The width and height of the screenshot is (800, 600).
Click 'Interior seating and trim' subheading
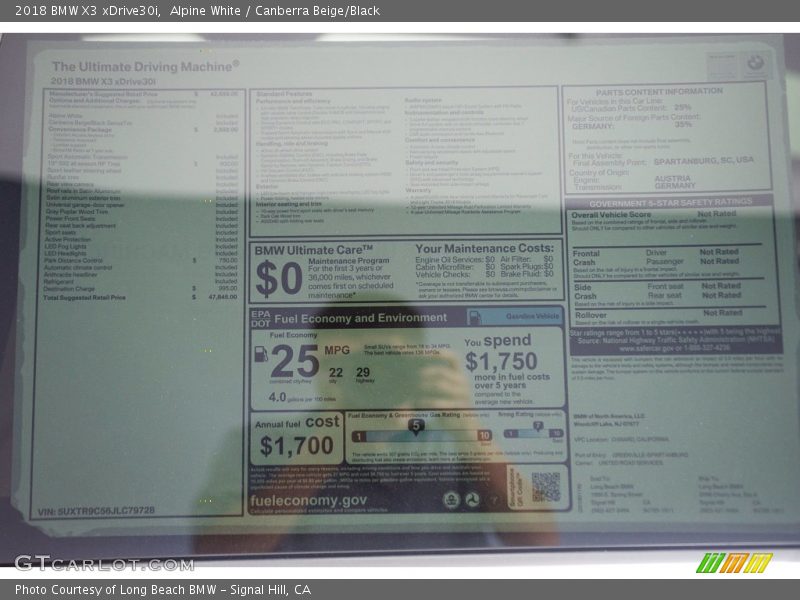pyautogui.click(x=289, y=204)
